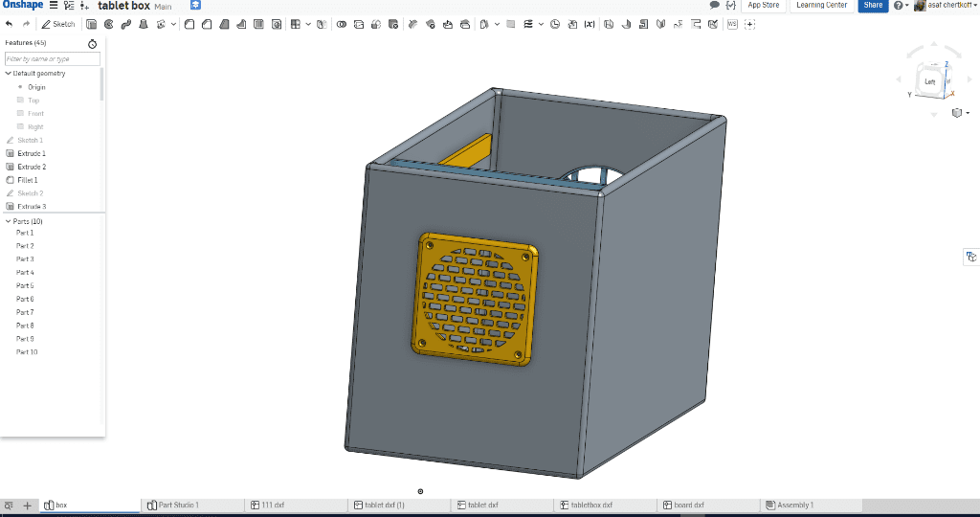Select Part 1 in the parts list
The height and width of the screenshot is (517, 980).
tap(25, 233)
